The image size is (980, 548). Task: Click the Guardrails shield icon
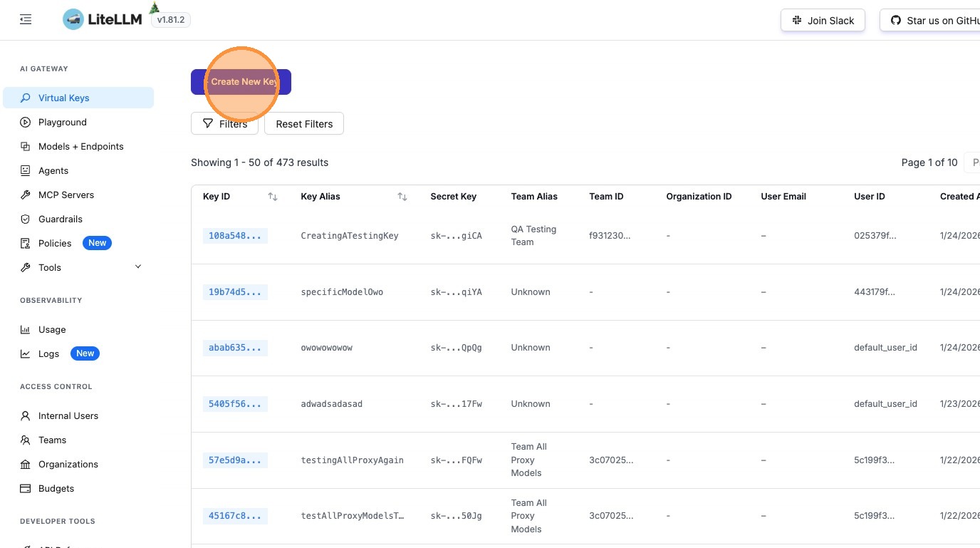click(x=26, y=219)
